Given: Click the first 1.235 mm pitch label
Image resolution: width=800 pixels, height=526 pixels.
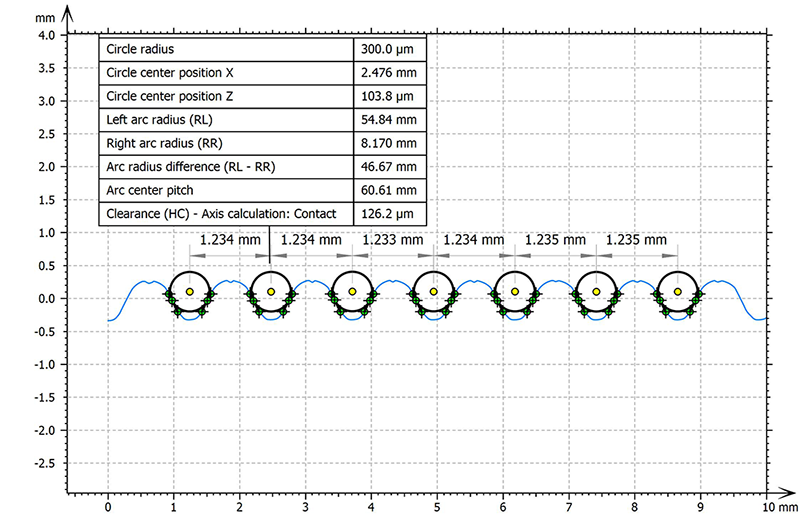Looking at the screenshot, I should (x=555, y=239).
